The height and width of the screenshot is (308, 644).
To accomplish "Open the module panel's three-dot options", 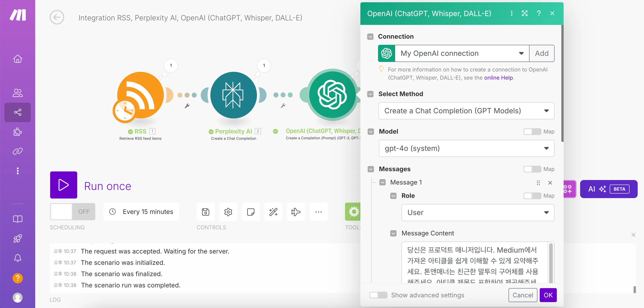I will pos(511,13).
